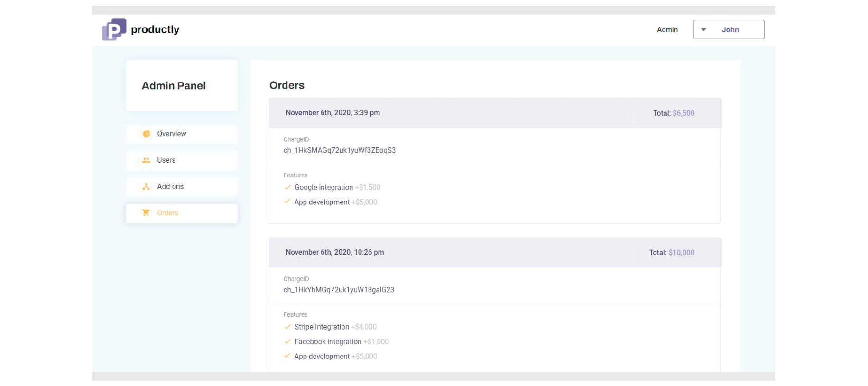Click charge ID ch_1HkSMAGq72uk1yuWf3ZEoqS3

pos(340,150)
